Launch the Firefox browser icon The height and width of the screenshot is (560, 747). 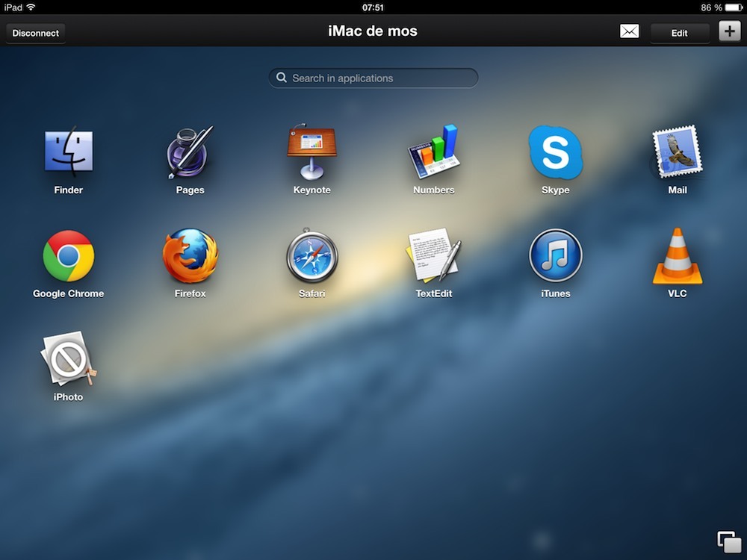click(x=190, y=255)
